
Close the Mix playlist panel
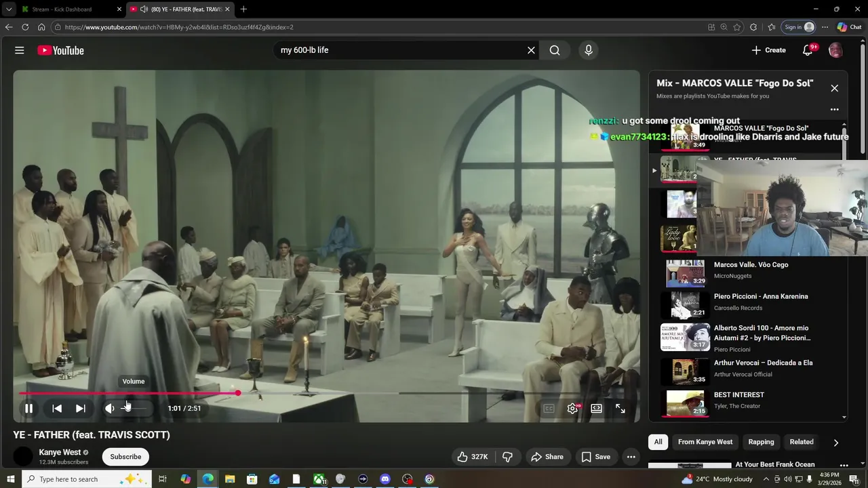tap(835, 88)
